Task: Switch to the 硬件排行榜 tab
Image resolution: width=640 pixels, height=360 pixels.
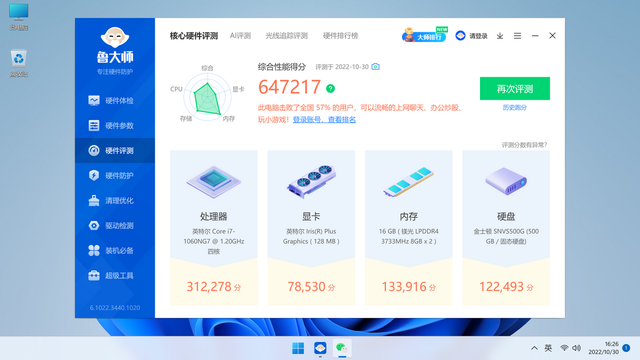Action: (340, 36)
